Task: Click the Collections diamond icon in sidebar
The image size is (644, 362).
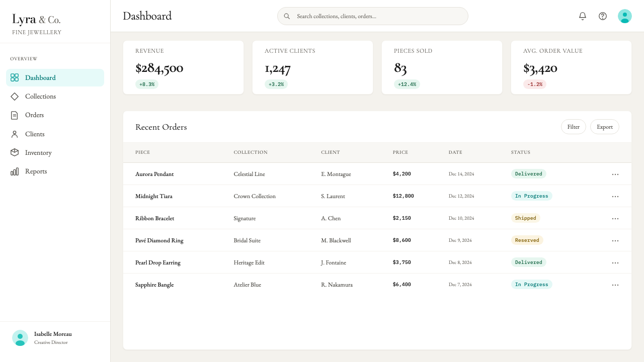Action: coord(15,97)
